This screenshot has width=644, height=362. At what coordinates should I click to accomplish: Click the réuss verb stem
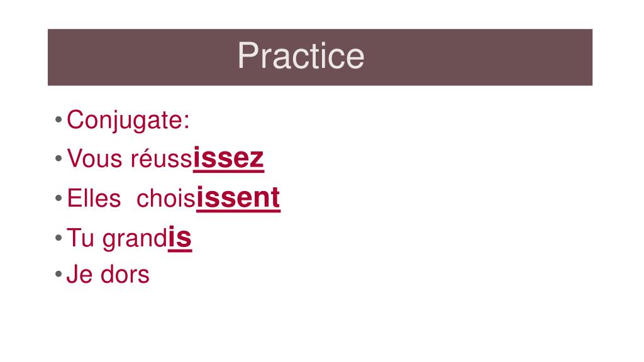point(162,158)
